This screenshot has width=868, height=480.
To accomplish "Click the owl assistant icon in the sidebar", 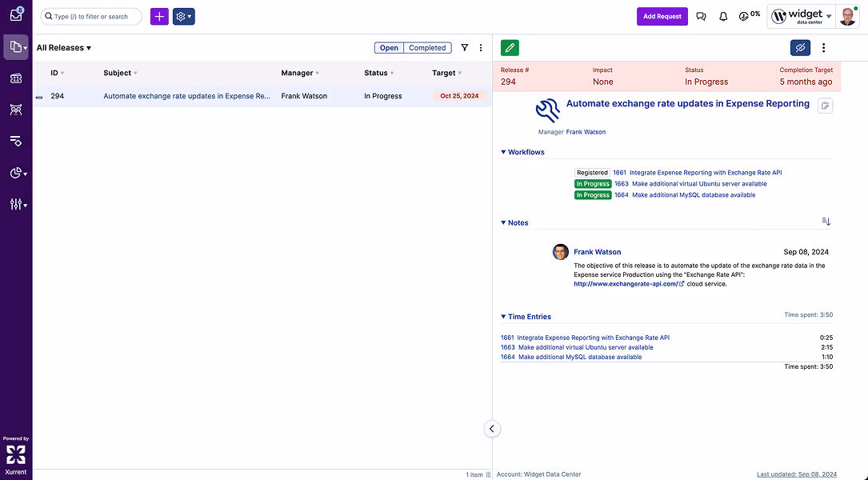I will (17, 110).
